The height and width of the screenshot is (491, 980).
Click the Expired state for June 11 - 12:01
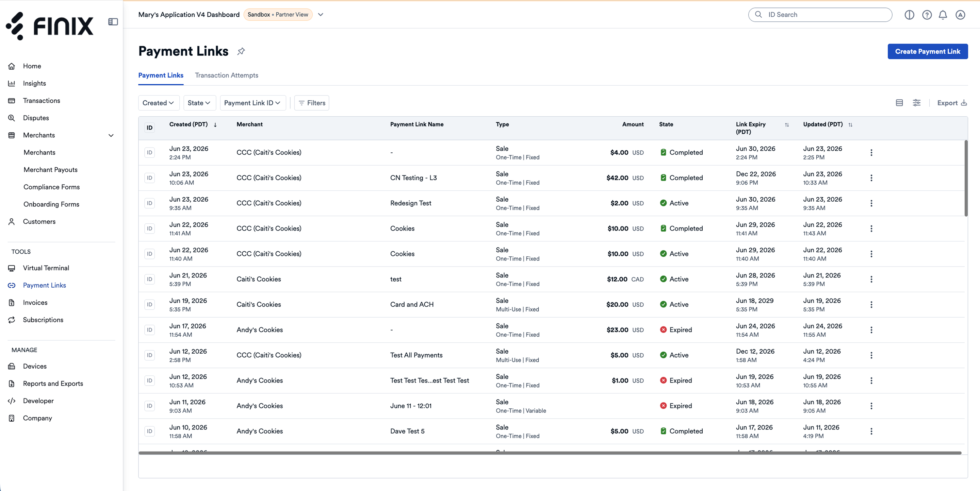676,406
